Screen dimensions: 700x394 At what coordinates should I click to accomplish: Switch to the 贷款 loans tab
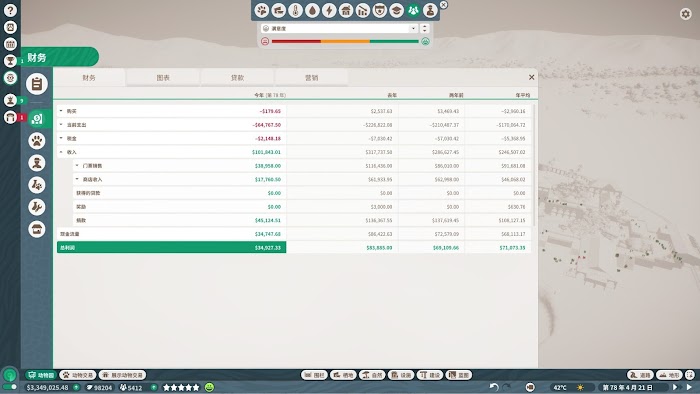(238, 78)
